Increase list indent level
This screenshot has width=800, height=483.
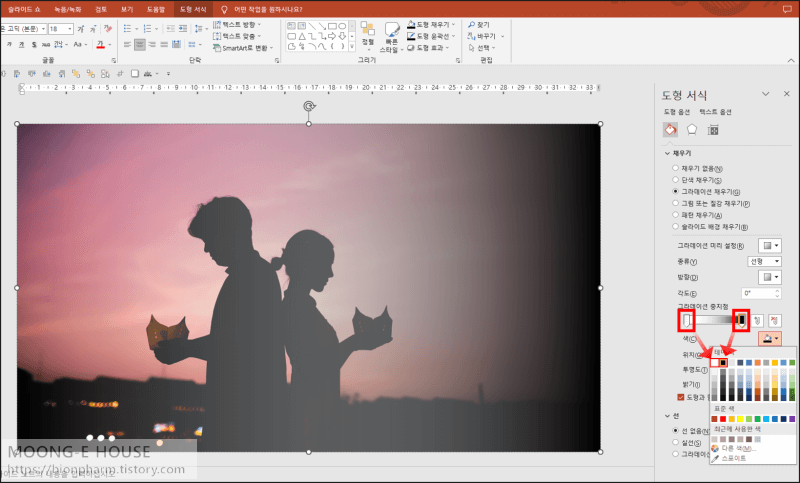(x=183, y=29)
